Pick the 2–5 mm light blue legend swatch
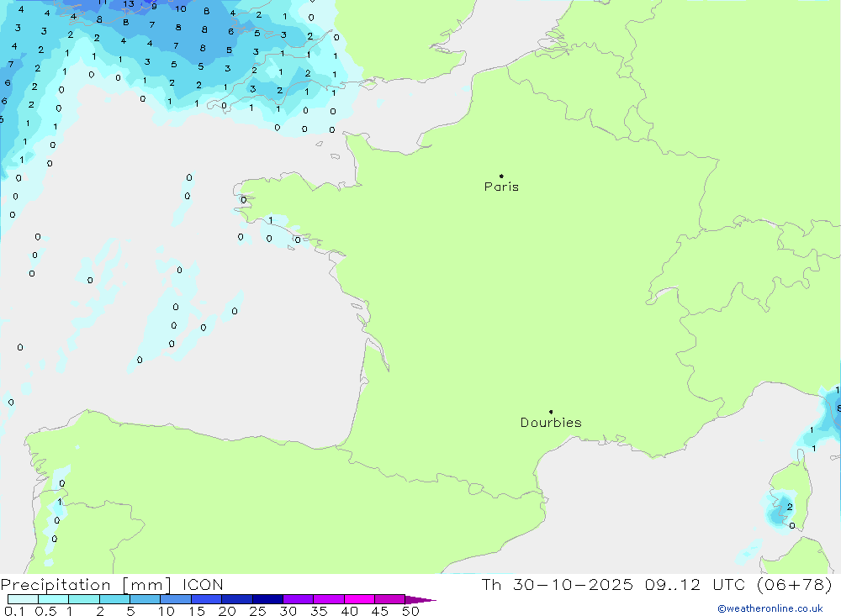The image size is (841, 616). pyautogui.click(x=114, y=599)
